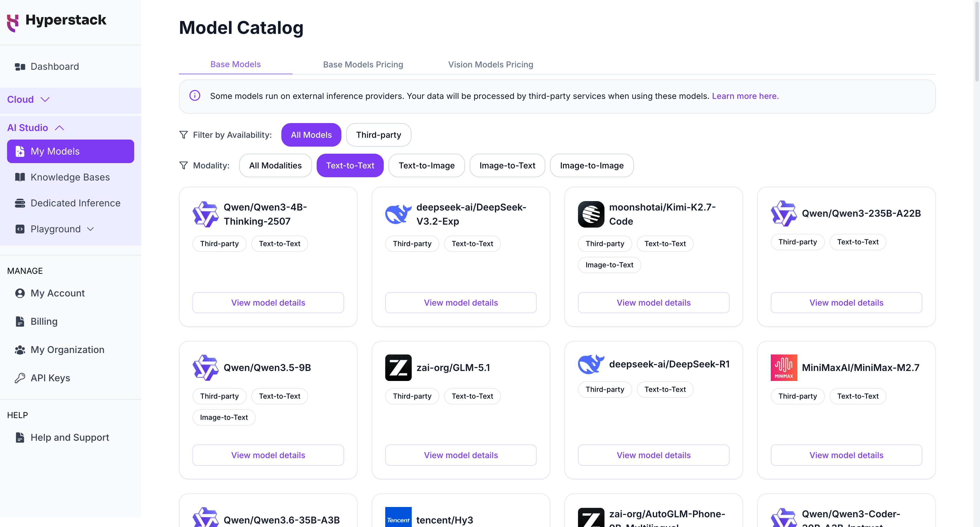The image size is (980, 527).
Task: Click the Model Catalog page heading
Action: click(x=241, y=28)
